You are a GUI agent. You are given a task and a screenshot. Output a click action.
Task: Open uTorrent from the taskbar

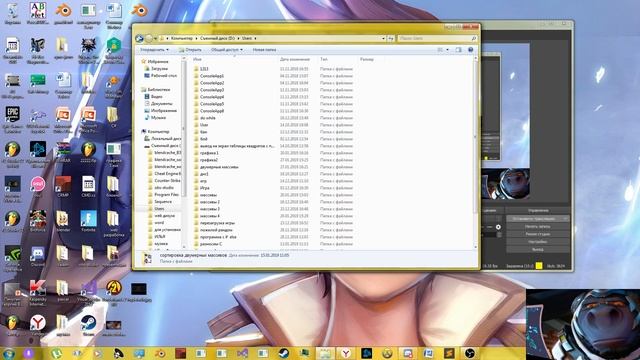(x=56, y=353)
